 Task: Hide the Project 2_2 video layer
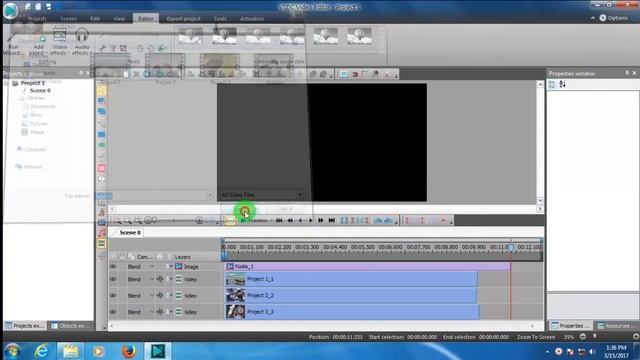point(113,296)
